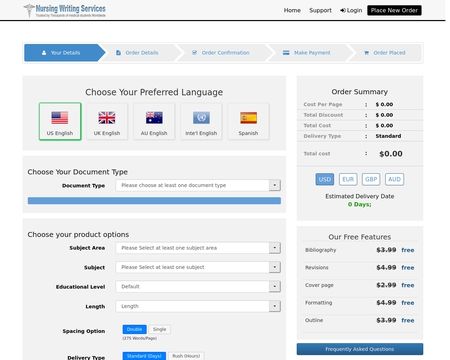Click the Outline free label

tap(408, 320)
